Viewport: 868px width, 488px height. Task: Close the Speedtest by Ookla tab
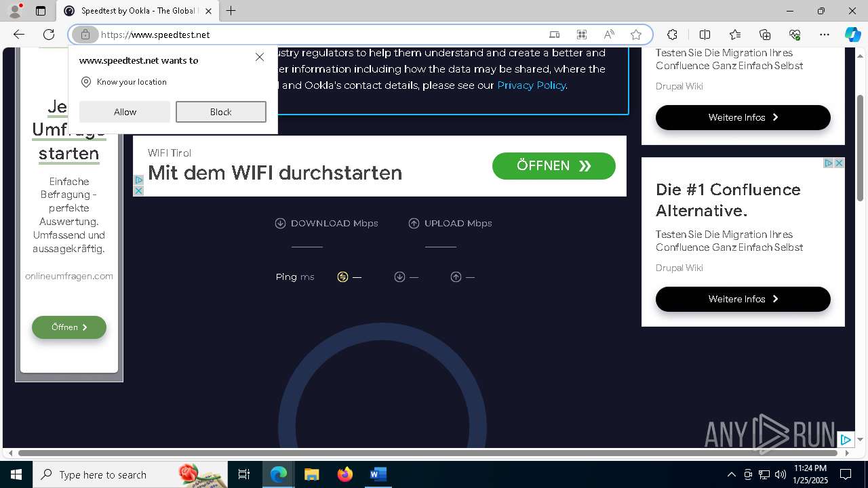click(209, 11)
